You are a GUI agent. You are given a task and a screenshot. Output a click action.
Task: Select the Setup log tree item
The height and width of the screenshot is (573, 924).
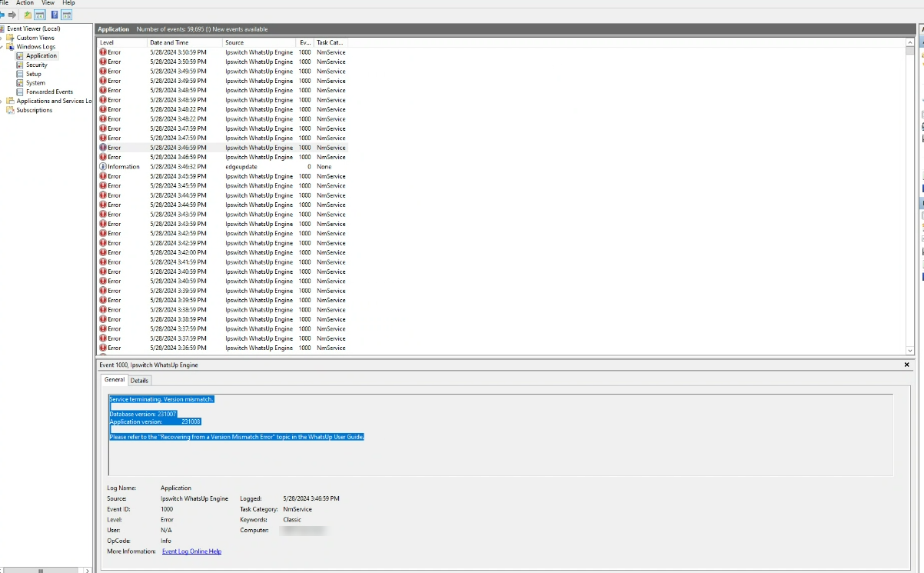click(34, 74)
